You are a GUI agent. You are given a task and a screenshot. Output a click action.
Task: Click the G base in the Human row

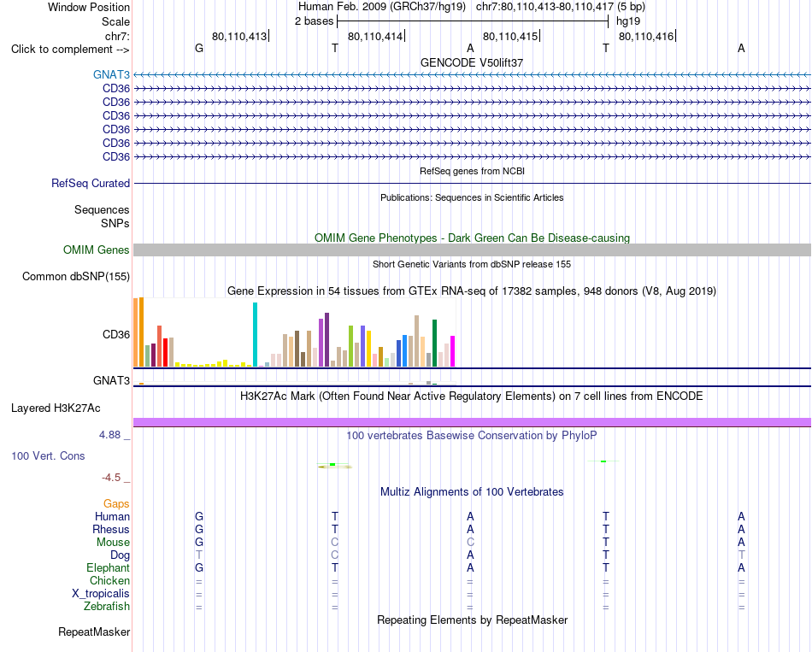[x=199, y=516]
